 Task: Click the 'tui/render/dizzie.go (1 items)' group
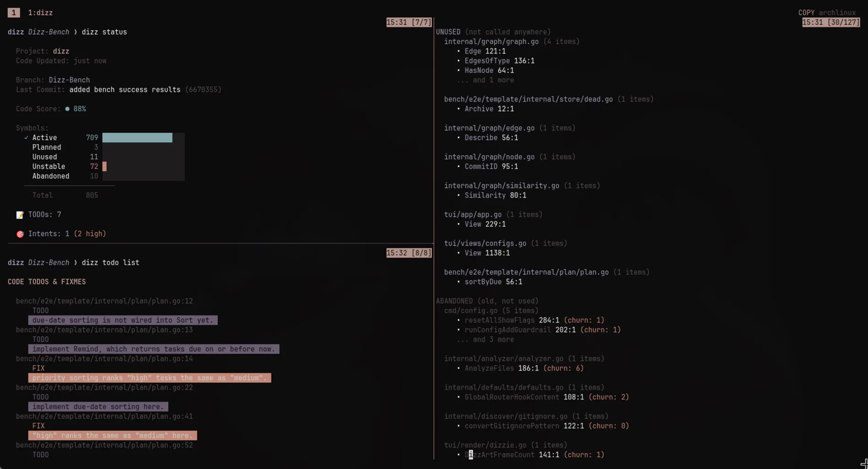point(506,445)
